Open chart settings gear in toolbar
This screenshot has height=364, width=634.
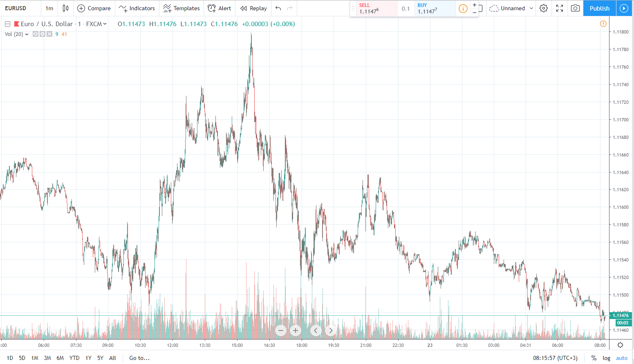tap(543, 8)
